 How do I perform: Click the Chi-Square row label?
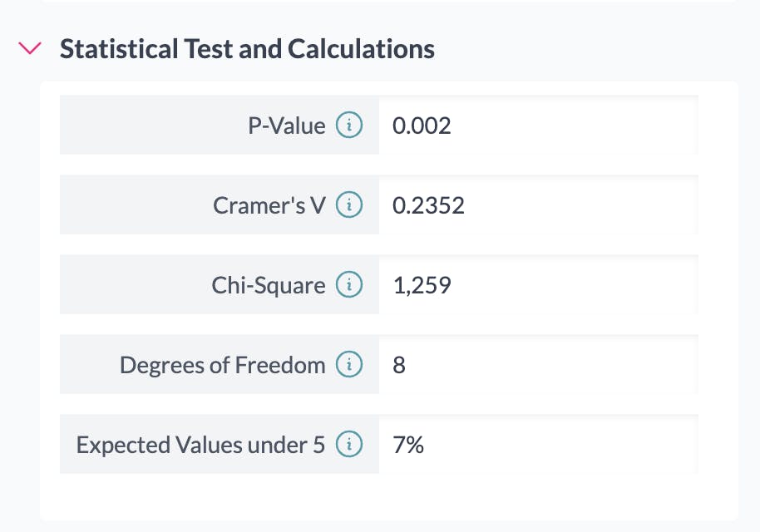(x=269, y=286)
